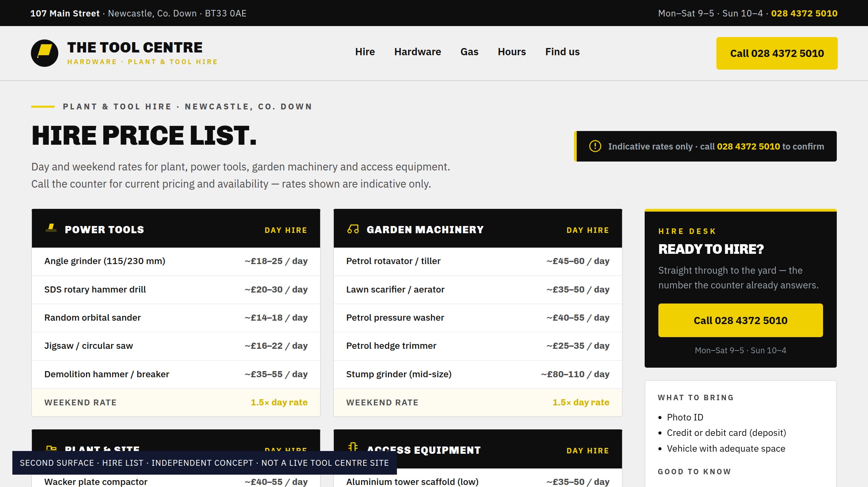Click phone number in indicative rates notice

(x=748, y=146)
